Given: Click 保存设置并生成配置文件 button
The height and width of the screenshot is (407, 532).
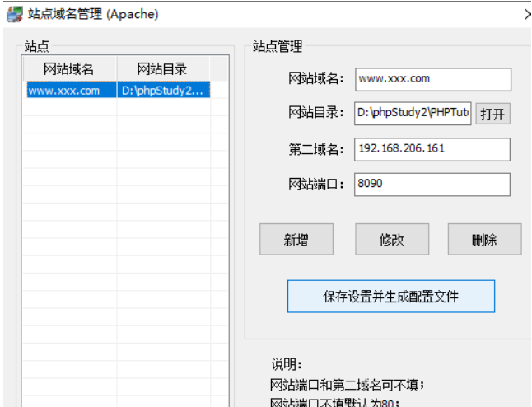Looking at the screenshot, I should pos(391,297).
